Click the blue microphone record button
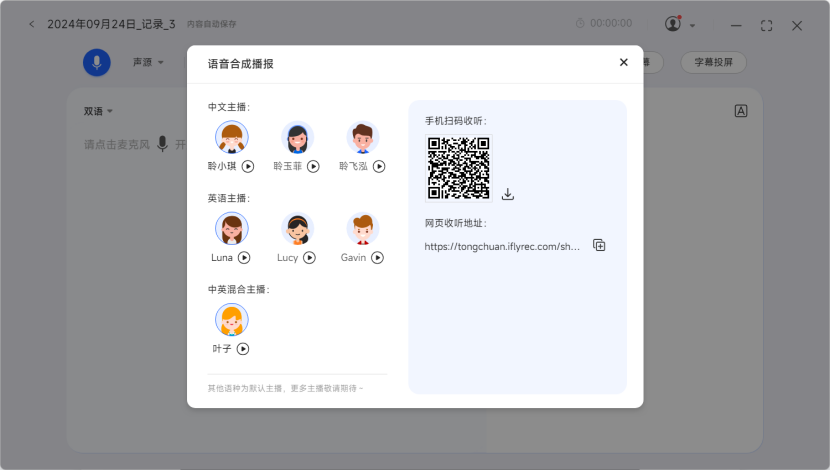 (x=97, y=62)
